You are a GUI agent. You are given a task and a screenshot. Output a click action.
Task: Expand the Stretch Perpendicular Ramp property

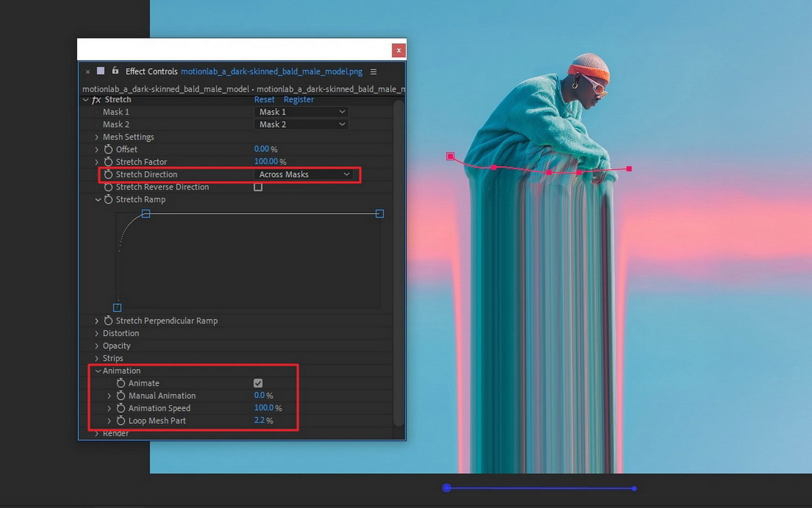point(97,321)
